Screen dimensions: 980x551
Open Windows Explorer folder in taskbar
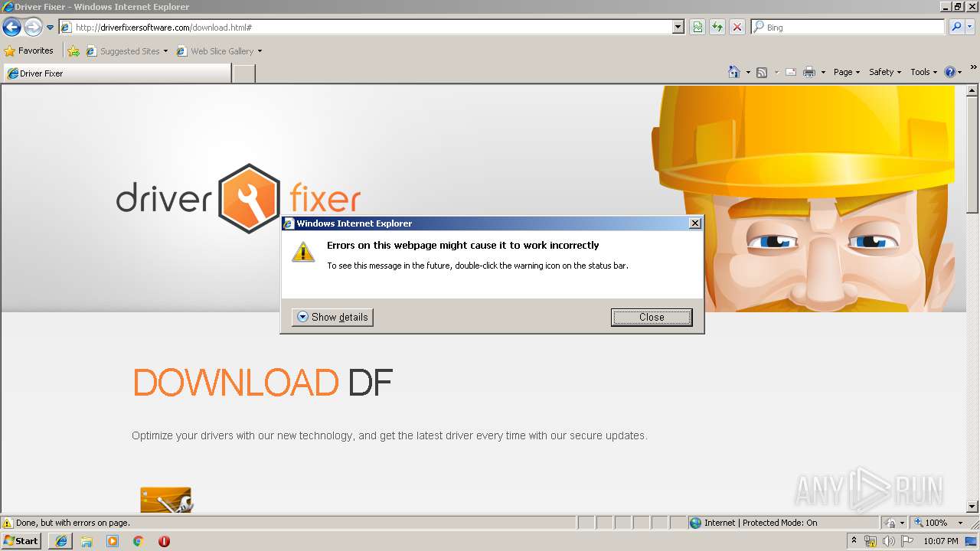tap(87, 541)
